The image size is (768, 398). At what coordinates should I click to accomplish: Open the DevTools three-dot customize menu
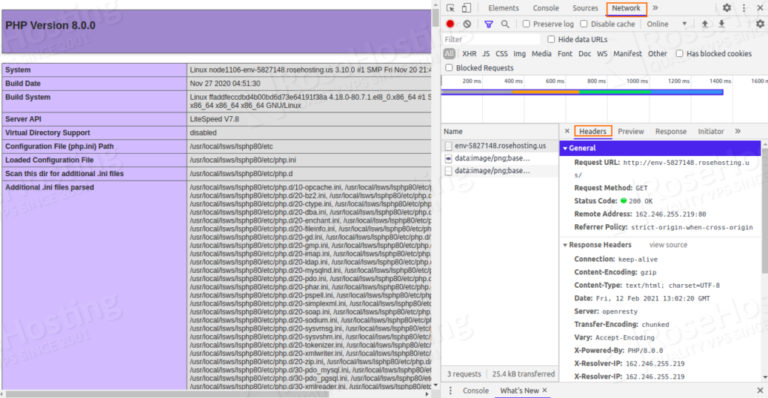click(744, 8)
